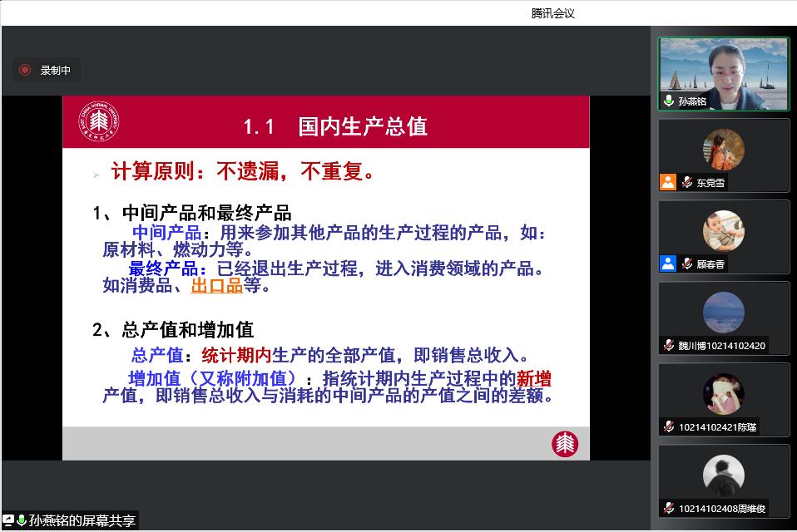Select 周维俊's participant avatar

[x=723, y=475]
